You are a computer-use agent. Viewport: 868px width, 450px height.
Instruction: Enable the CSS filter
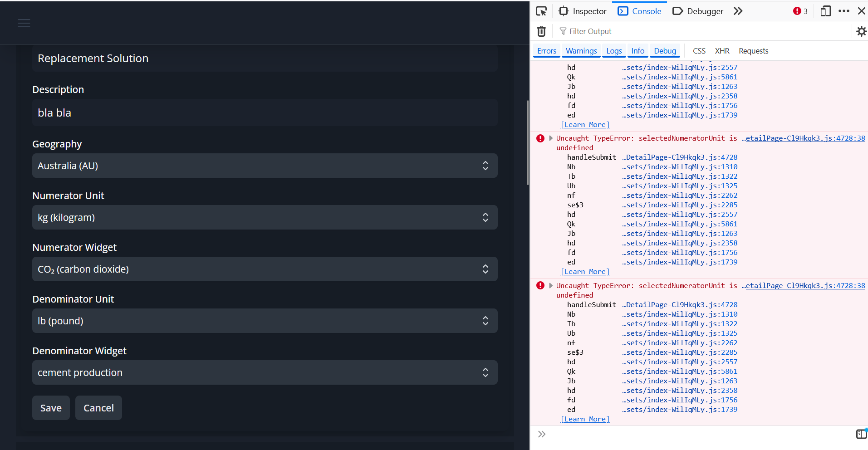(699, 51)
